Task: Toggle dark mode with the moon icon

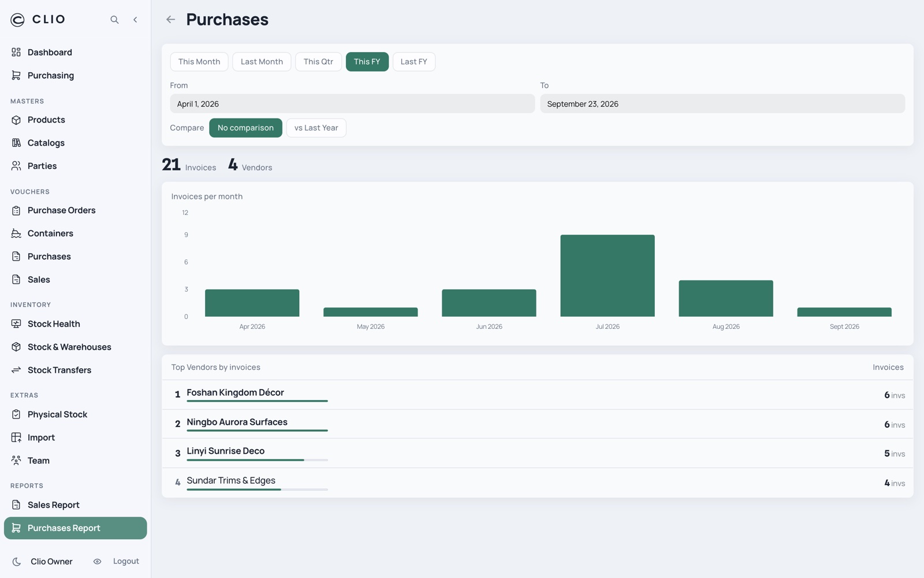Action: click(17, 561)
